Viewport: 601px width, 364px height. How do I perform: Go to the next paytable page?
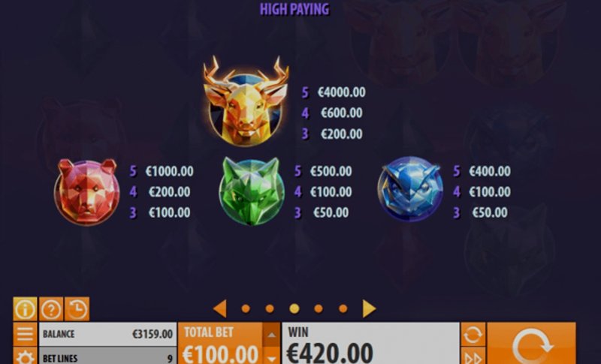pyautogui.click(x=369, y=308)
